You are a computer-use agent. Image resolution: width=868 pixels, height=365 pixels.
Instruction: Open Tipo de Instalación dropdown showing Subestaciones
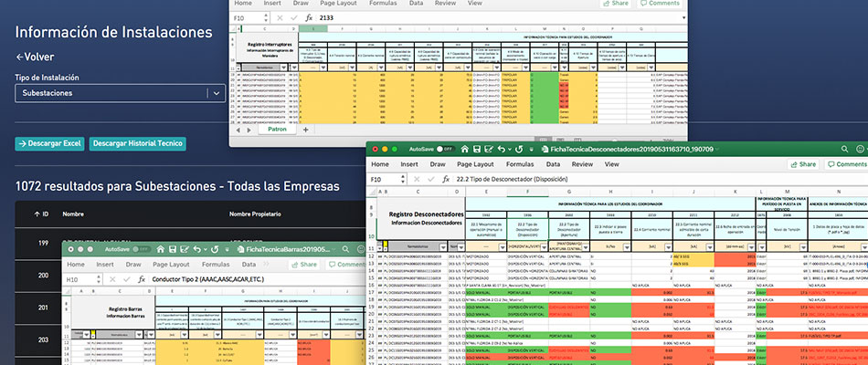[x=121, y=93]
